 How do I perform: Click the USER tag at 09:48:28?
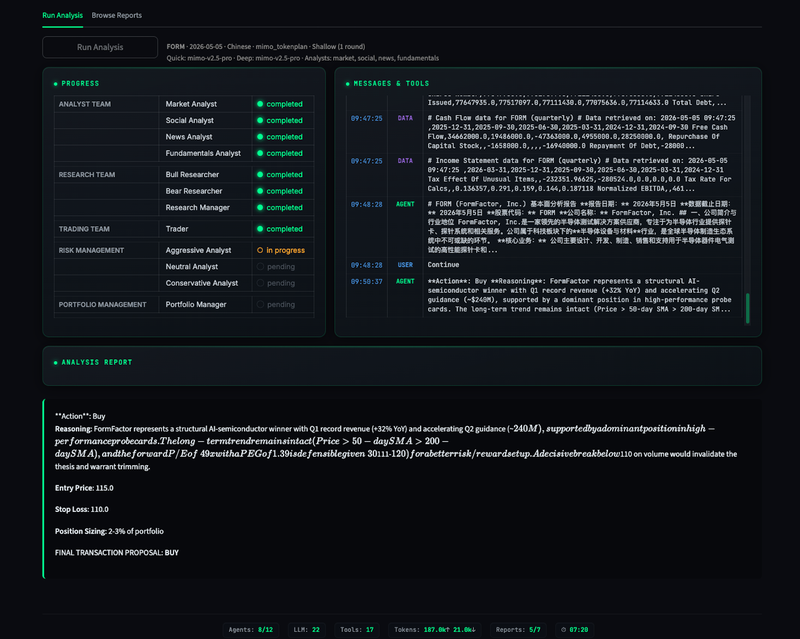pos(405,265)
